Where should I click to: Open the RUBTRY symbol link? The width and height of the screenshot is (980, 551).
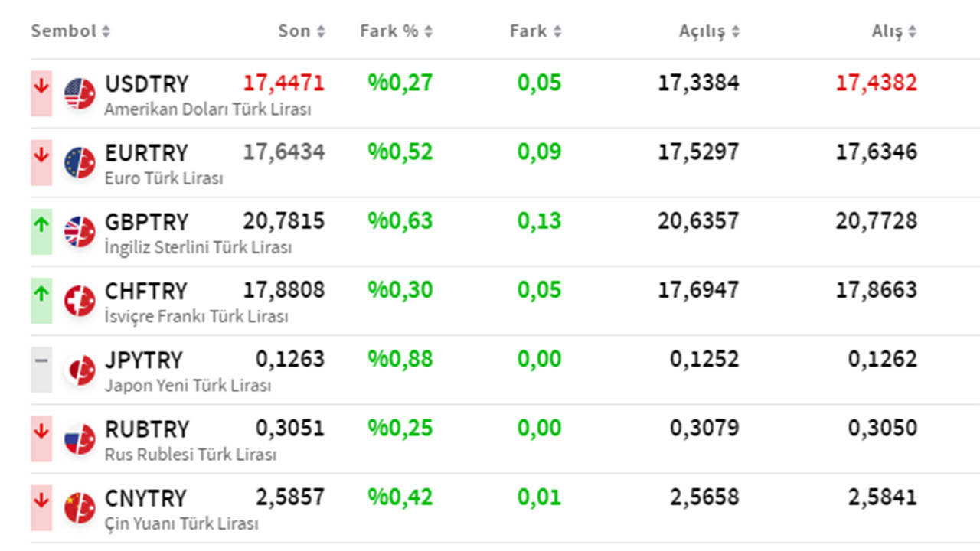[146, 429]
